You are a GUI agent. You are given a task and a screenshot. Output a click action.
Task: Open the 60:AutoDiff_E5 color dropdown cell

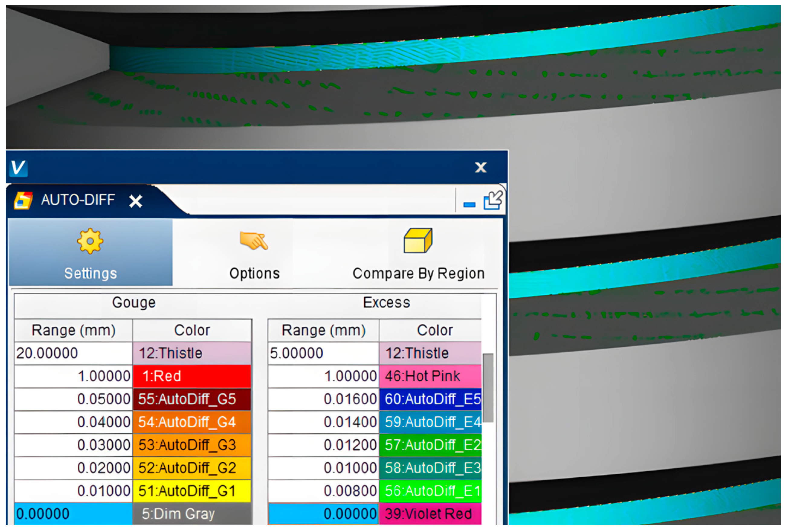(430, 399)
